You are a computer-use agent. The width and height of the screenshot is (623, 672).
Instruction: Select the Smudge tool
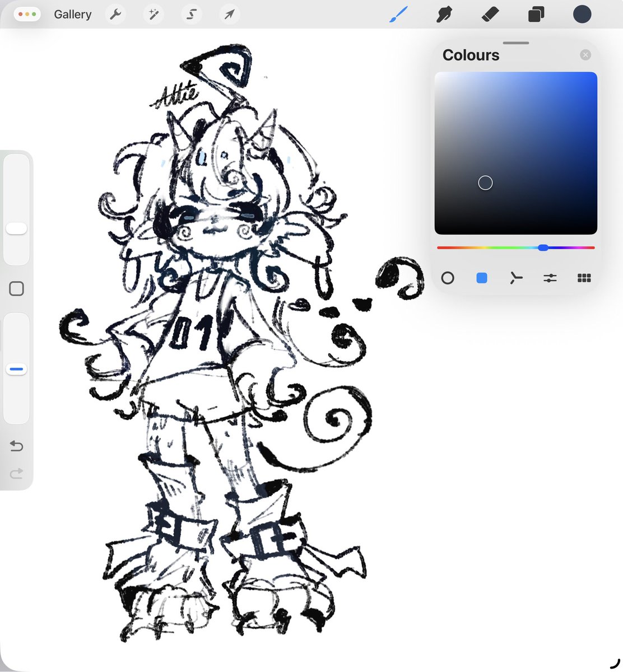coord(444,14)
